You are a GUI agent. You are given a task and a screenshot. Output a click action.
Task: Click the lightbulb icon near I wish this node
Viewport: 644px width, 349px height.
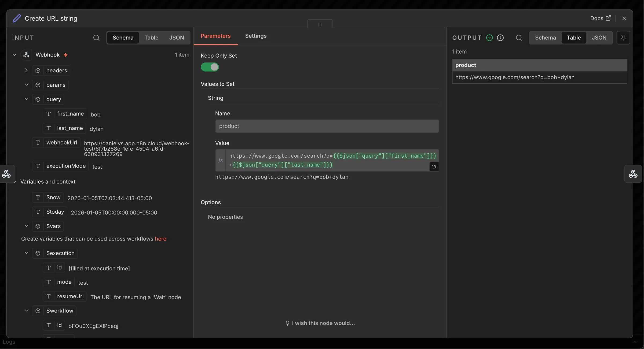pyautogui.click(x=287, y=323)
